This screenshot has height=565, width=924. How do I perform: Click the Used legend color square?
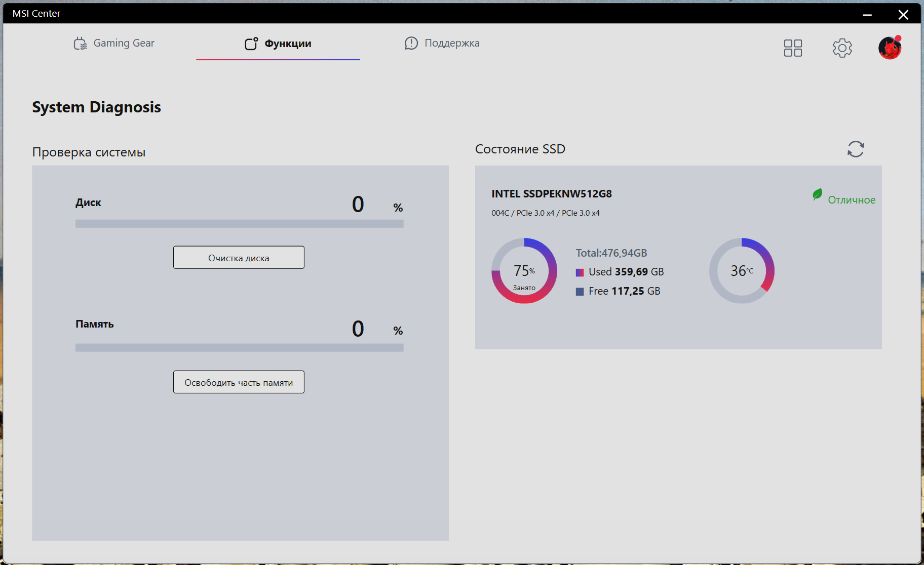pos(580,272)
